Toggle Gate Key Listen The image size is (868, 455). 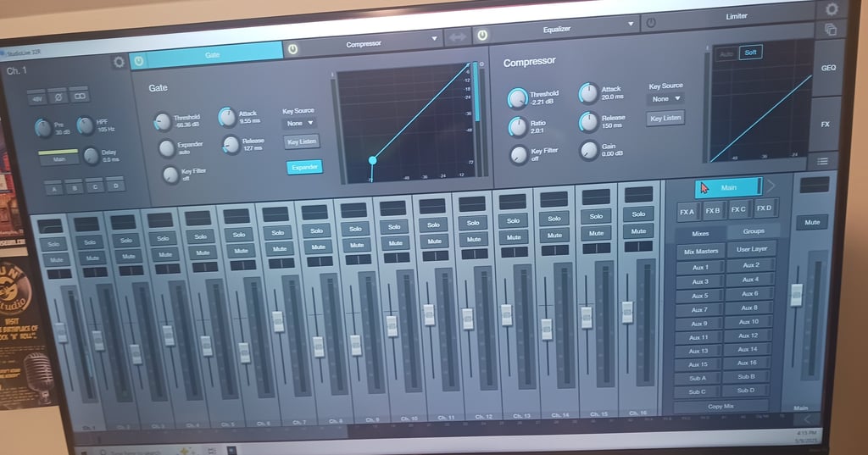tap(302, 142)
